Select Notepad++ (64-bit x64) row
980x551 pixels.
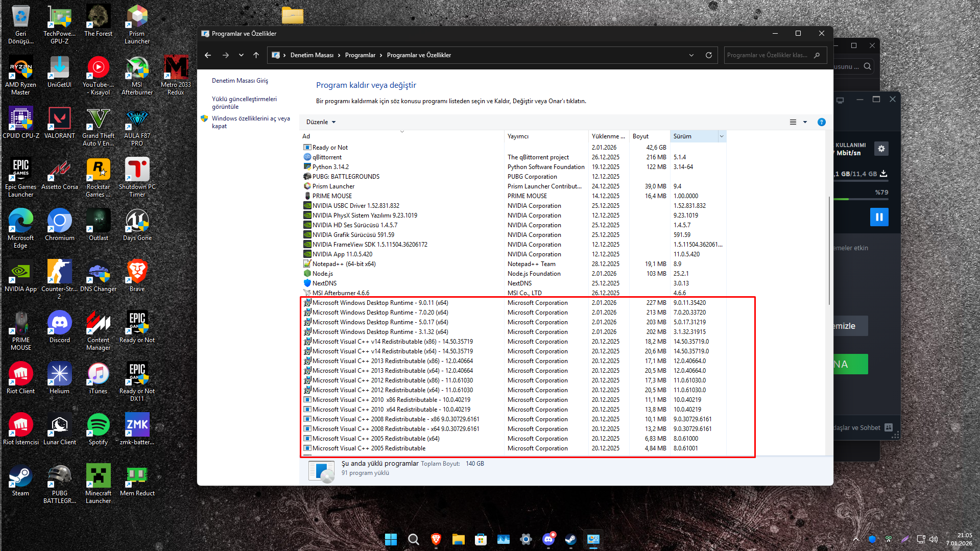click(514, 264)
